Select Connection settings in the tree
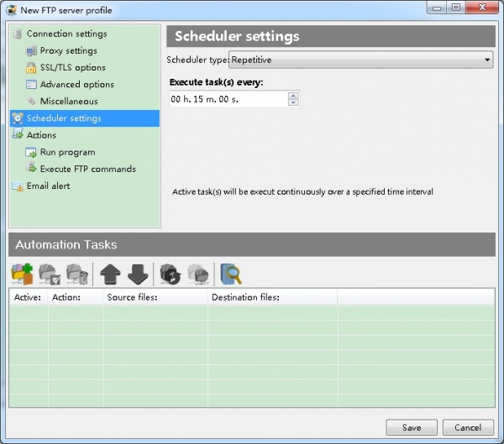Image resolution: width=504 pixels, height=444 pixels. (x=66, y=34)
